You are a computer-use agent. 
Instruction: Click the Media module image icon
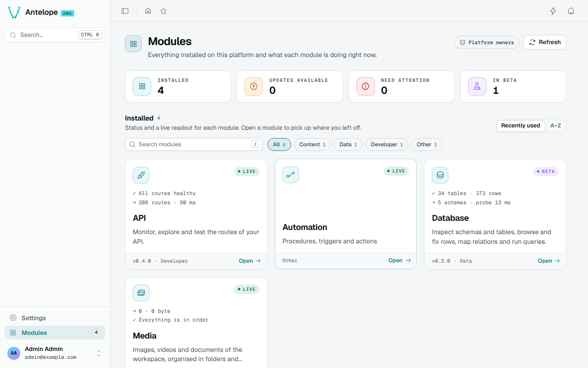coord(141,293)
